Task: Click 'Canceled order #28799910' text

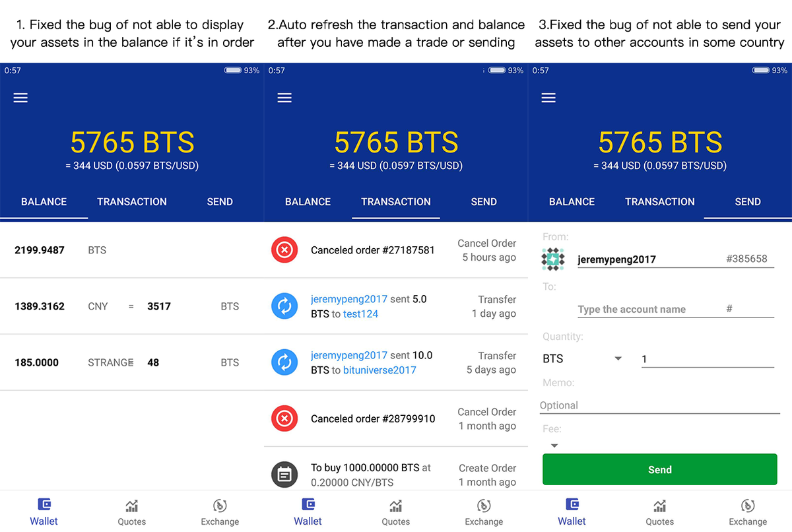Action: (373, 418)
